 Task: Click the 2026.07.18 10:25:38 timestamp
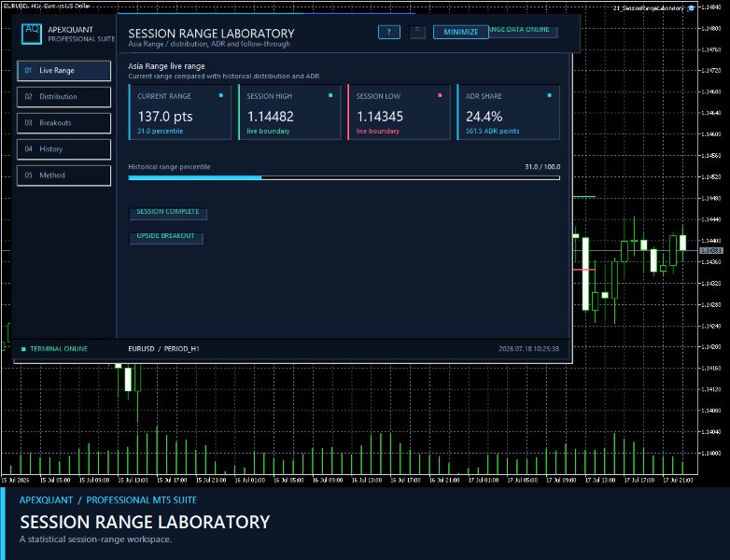tap(529, 349)
